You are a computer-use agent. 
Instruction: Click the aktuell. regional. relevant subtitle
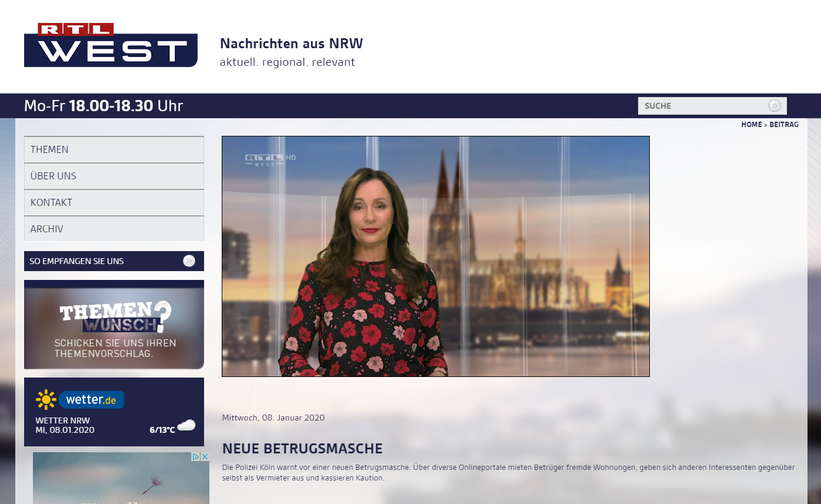click(288, 62)
